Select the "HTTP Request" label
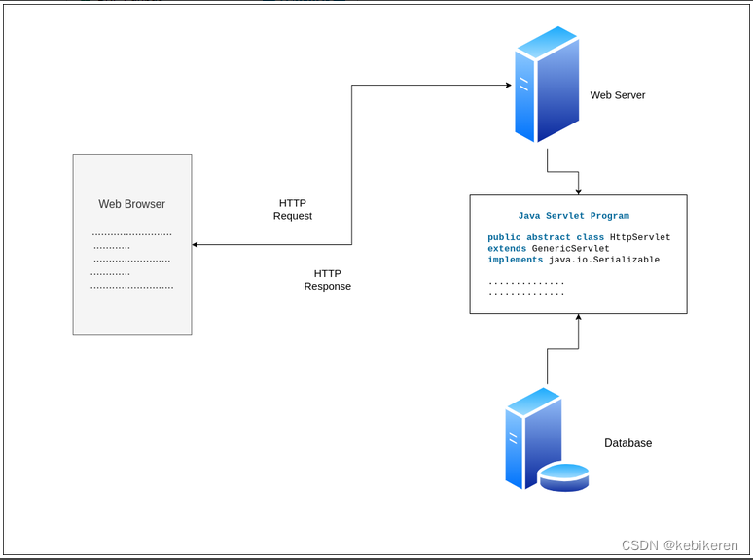The image size is (753, 560). pos(293,209)
